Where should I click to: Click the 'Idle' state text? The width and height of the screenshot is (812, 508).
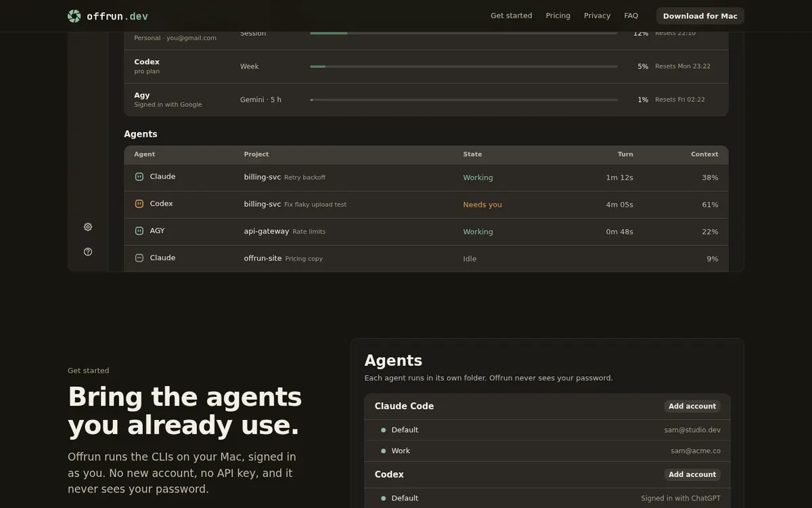(x=470, y=259)
